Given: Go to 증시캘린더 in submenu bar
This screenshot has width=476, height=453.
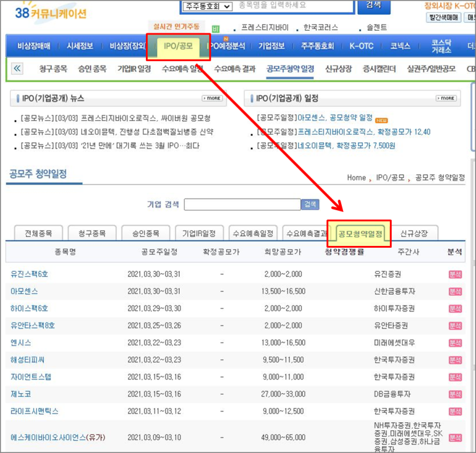Looking at the screenshot, I should 379,68.
